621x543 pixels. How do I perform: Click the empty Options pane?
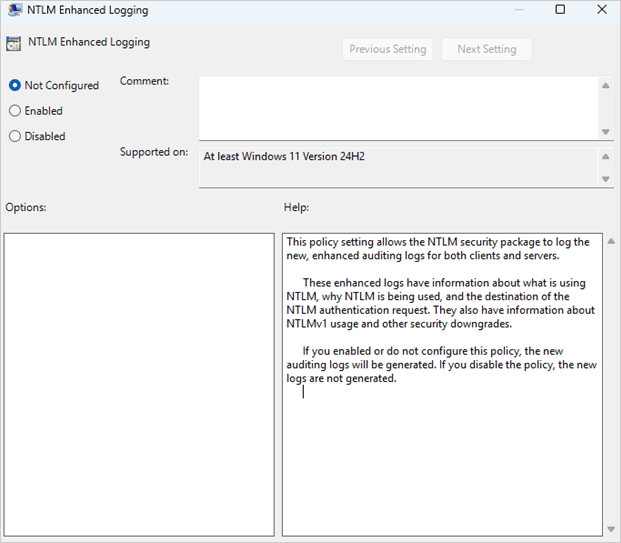click(x=139, y=385)
